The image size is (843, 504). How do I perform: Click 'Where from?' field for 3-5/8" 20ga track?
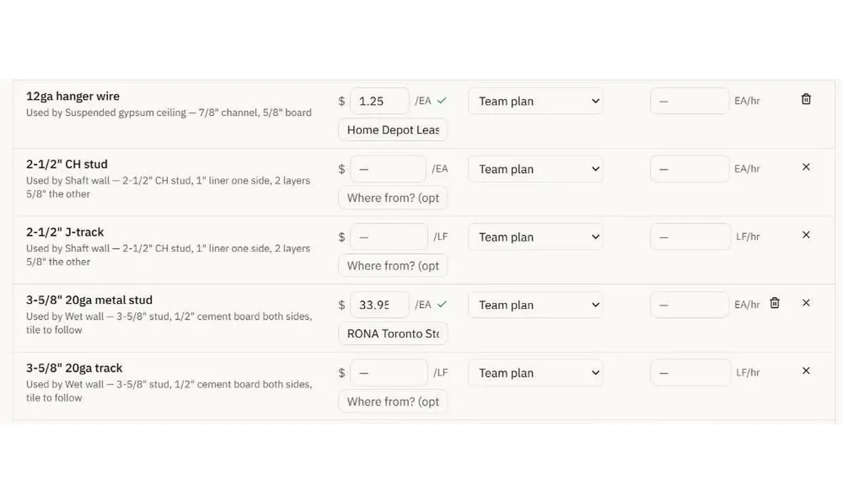393,401
